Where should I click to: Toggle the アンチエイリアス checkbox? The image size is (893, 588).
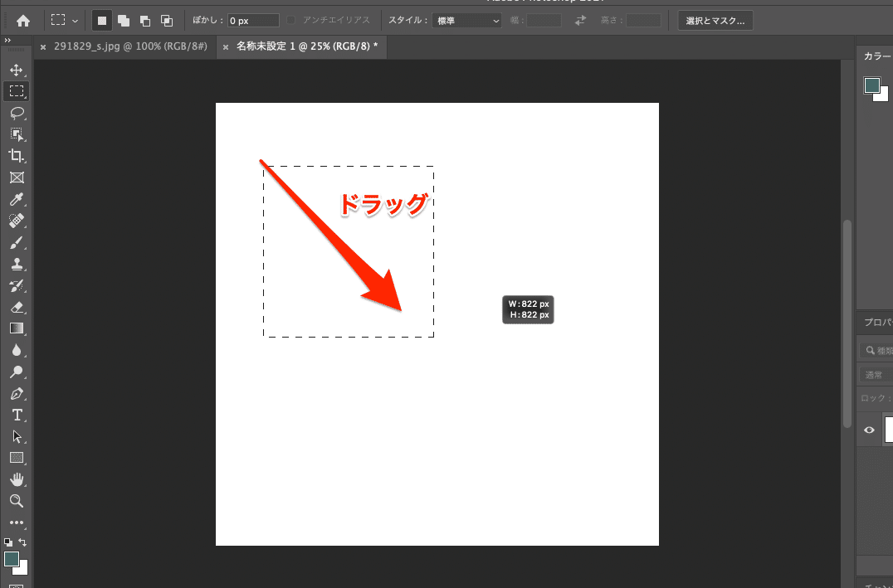pyautogui.click(x=291, y=21)
